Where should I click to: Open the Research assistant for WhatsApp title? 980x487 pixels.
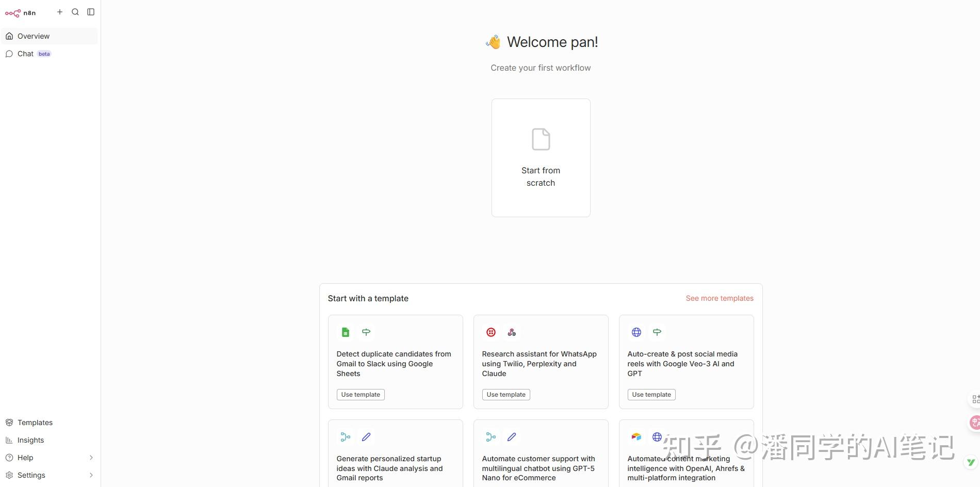(x=540, y=364)
